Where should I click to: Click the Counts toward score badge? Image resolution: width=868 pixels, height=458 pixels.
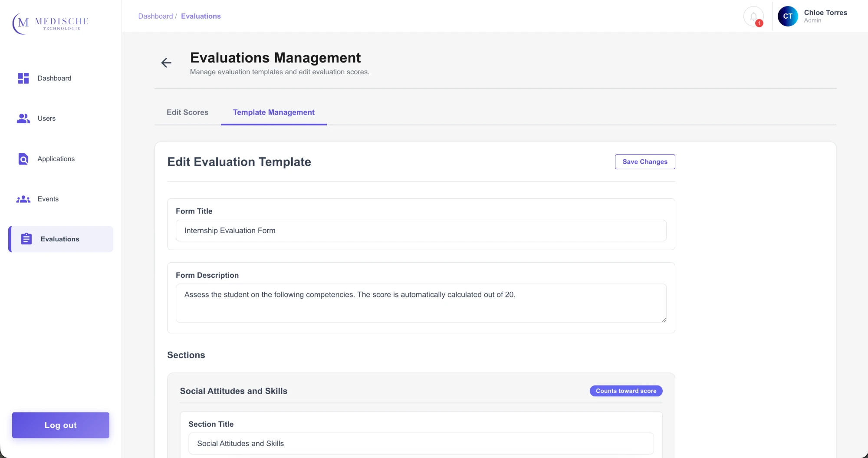626,391
